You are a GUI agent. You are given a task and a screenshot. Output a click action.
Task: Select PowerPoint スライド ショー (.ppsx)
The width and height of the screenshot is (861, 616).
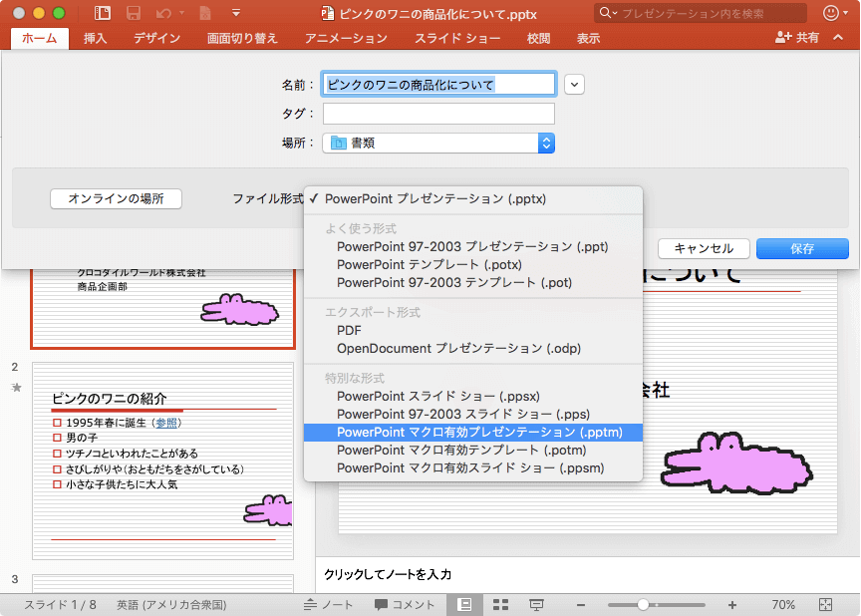pyautogui.click(x=472, y=397)
